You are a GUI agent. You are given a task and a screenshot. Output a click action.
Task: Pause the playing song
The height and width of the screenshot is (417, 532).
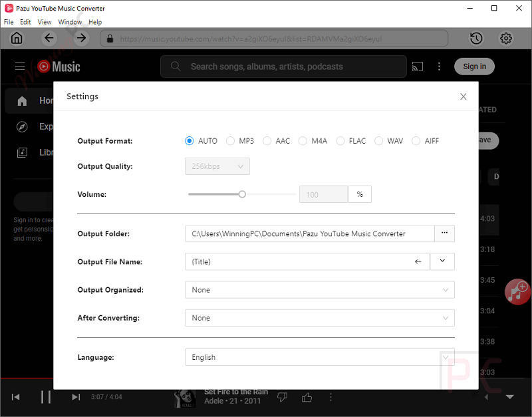pos(46,397)
